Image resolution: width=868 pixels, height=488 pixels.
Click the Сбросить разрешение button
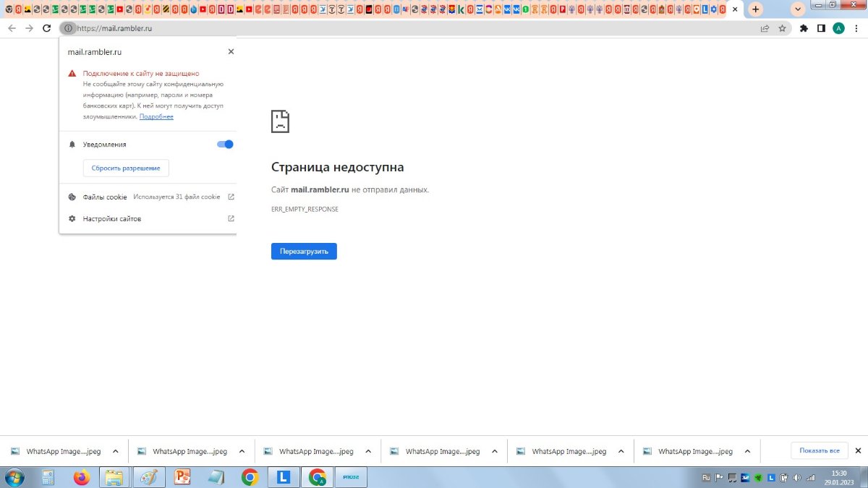tap(126, 168)
